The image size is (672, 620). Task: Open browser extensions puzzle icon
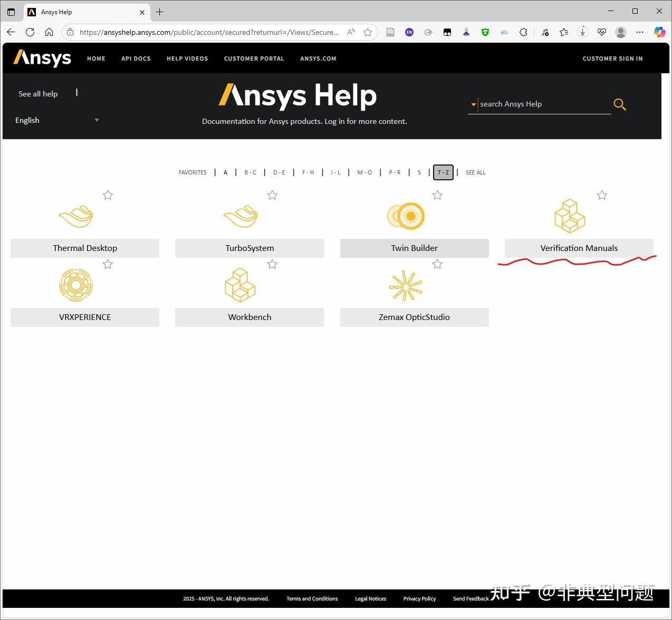tap(523, 32)
